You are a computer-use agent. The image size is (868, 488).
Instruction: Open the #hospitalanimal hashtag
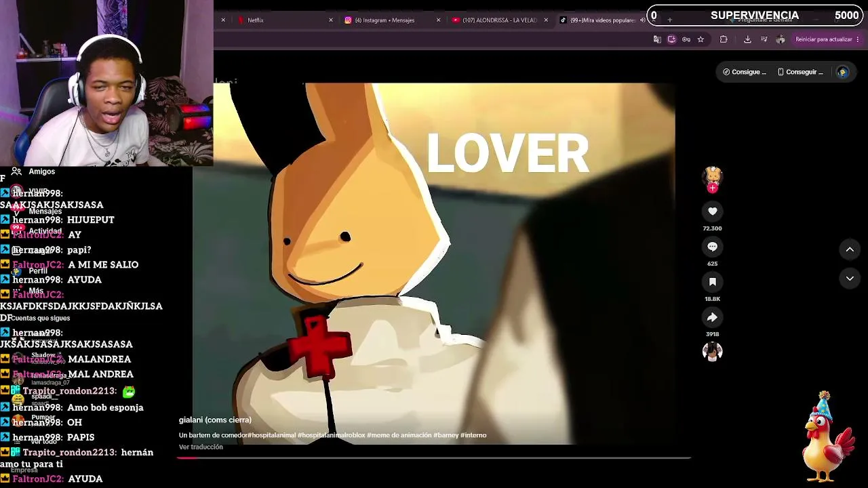click(271, 435)
